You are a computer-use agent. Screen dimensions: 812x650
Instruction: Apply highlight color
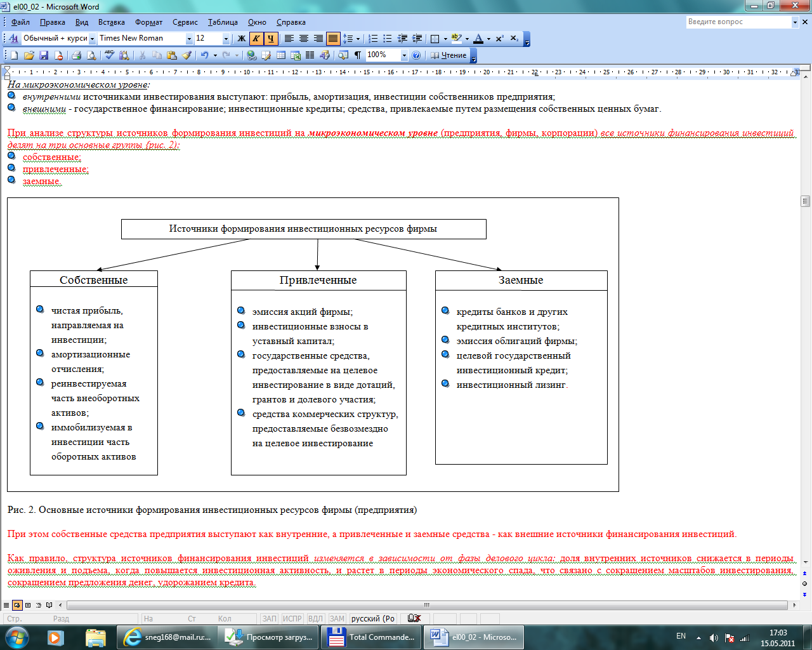pyautogui.click(x=457, y=39)
